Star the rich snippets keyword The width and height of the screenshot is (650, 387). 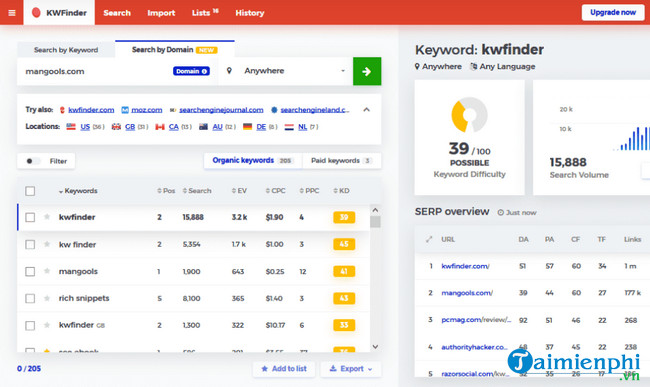click(47, 298)
